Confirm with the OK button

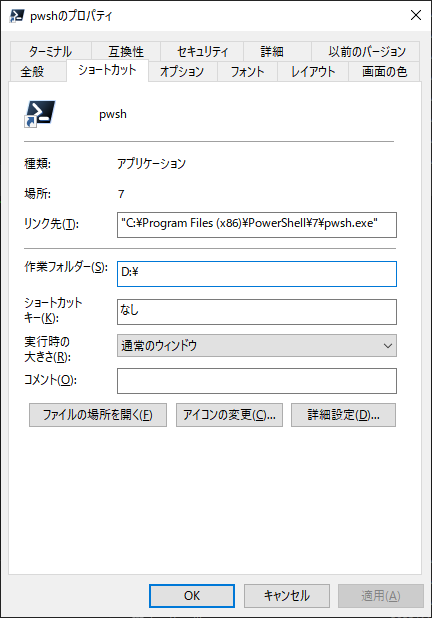[192, 596]
